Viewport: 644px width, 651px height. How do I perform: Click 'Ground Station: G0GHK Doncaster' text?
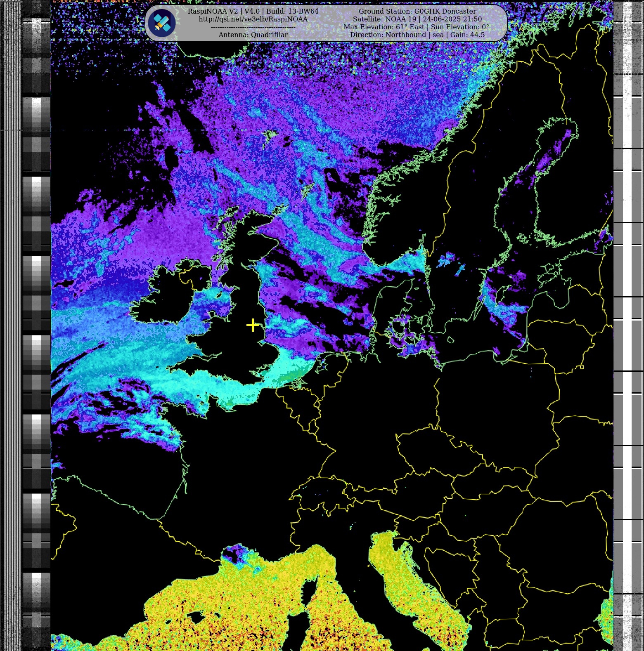[x=417, y=11]
